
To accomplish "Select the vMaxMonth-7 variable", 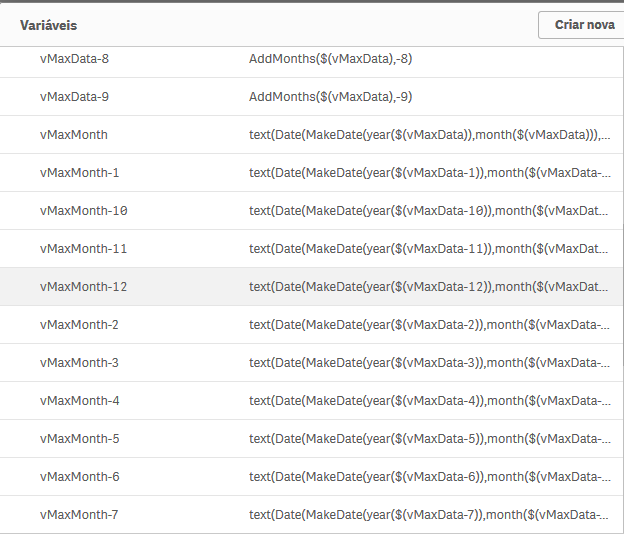I will [80, 515].
